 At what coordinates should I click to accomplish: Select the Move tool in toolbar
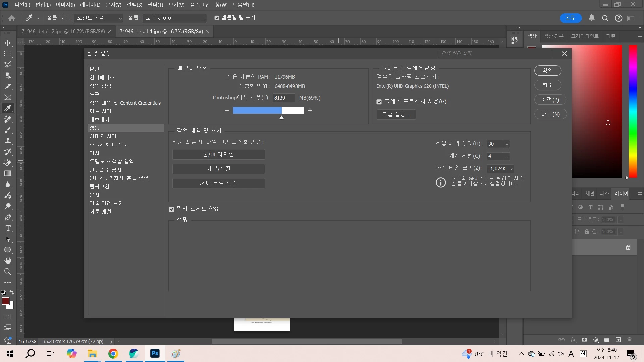8,43
